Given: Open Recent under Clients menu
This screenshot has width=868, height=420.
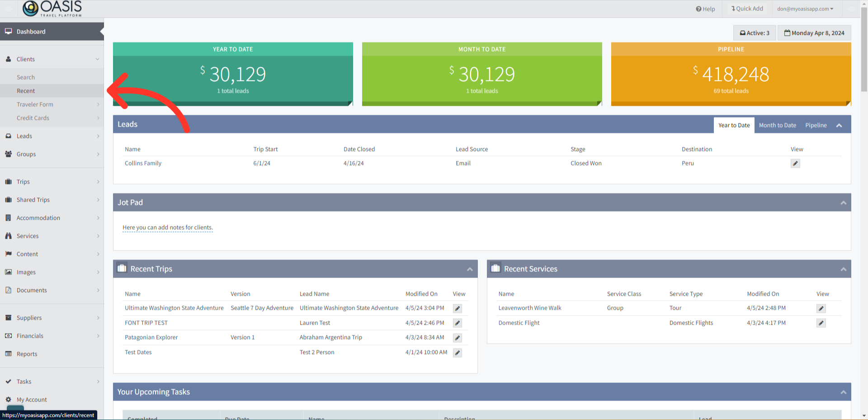Looking at the screenshot, I should tap(26, 91).
